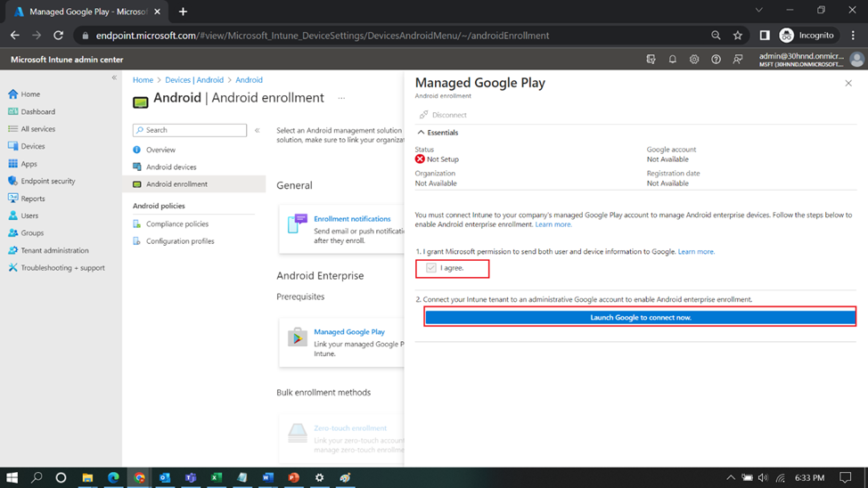Toggle the browser side panel
This screenshot has height=488, width=868.
[x=765, y=36]
